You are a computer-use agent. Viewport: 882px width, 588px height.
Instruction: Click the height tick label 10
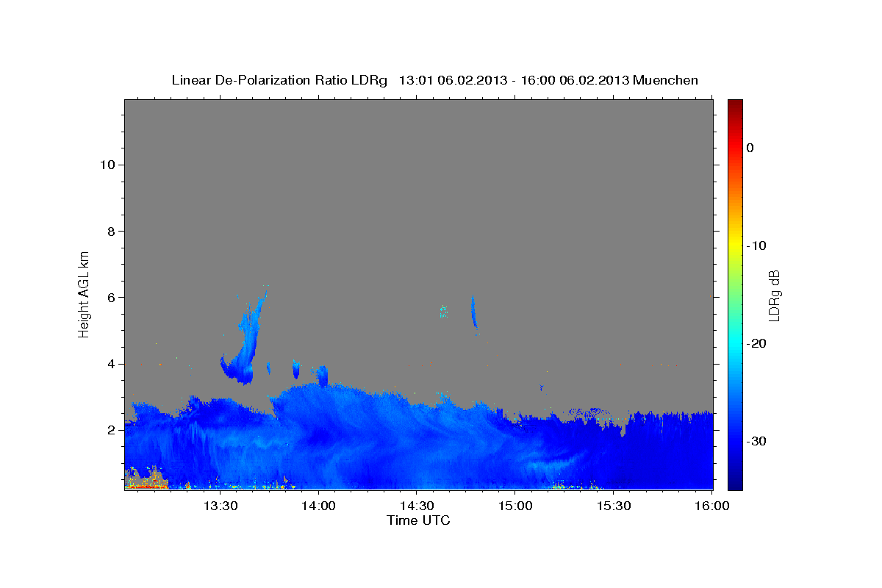pyautogui.click(x=107, y=165)
